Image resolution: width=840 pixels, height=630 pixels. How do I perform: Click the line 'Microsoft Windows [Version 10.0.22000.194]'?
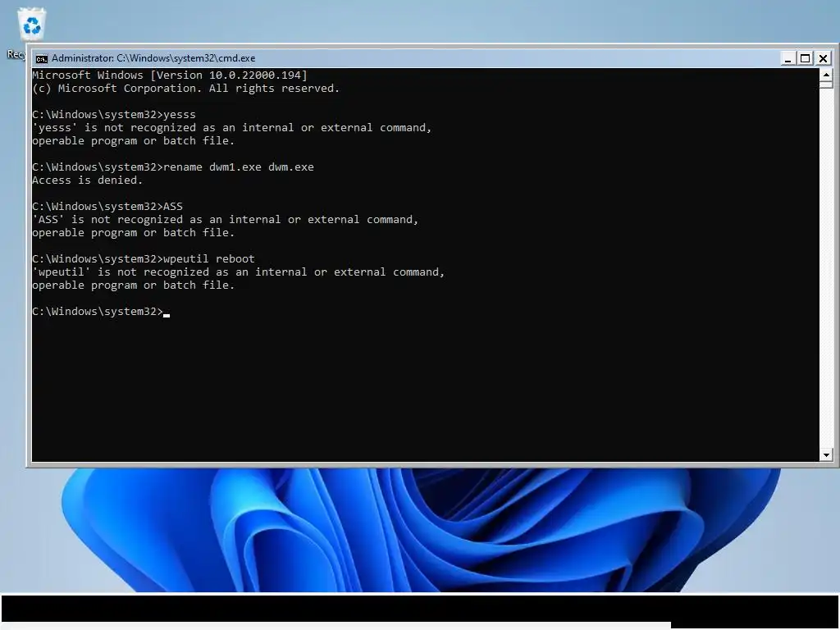(x=169, y=75)
